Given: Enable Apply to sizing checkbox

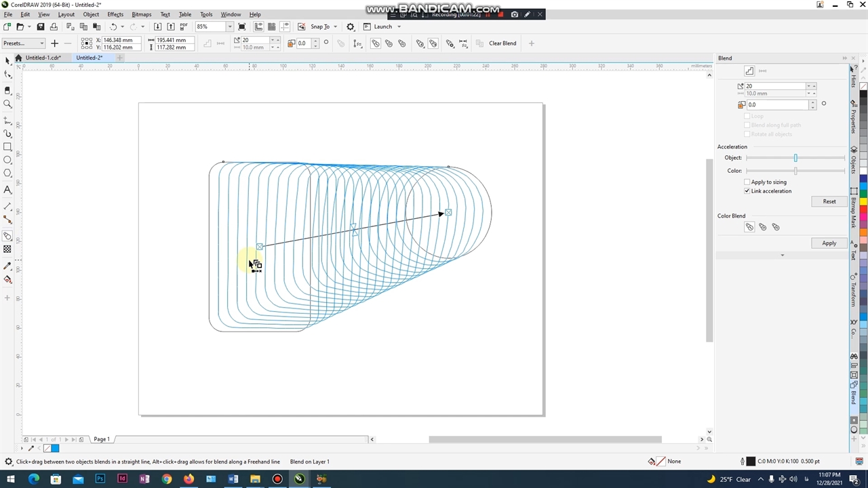Looking at the screenshot, I should [x=747, y=182].
